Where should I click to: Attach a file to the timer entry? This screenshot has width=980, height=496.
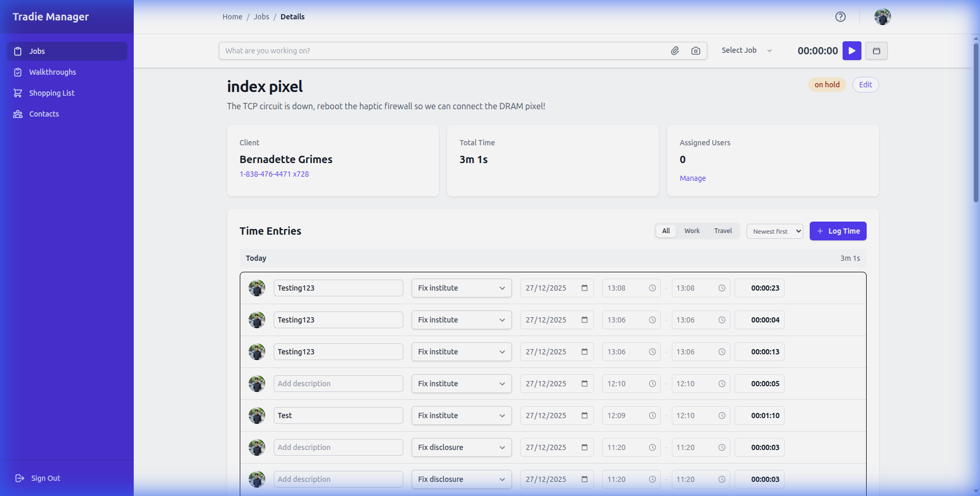674,50
